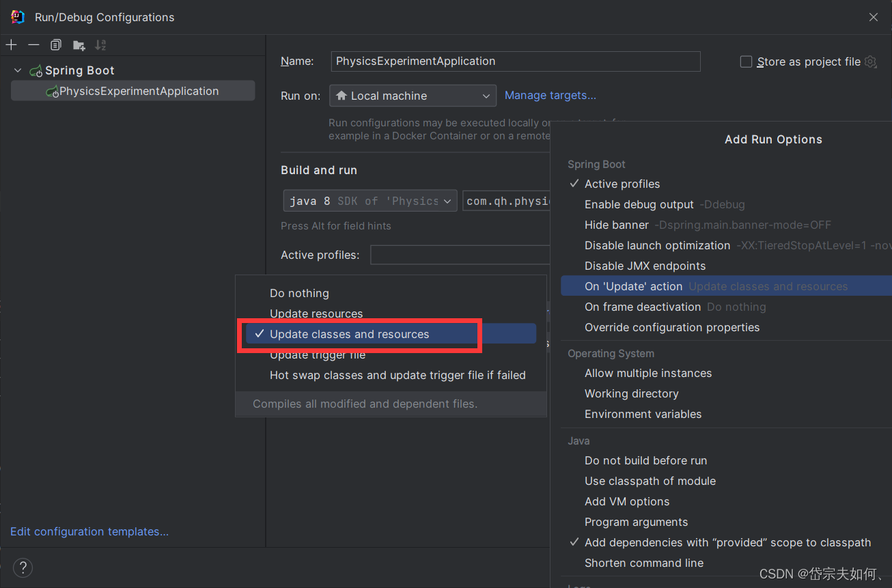892x588 pixels.
Task: Select the Spring Boot tree label
Action: (x=80, y=70)
